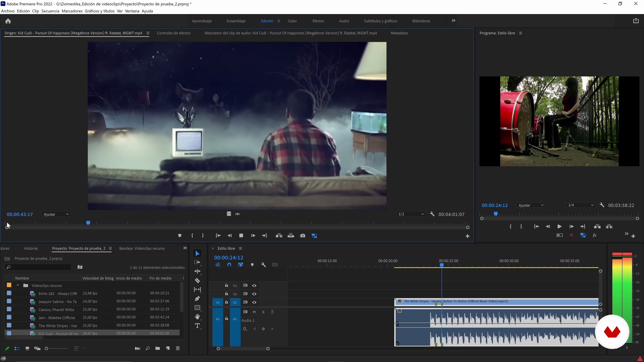
Task: Select the Ripple Edit tool
Action: click(197, 271)
